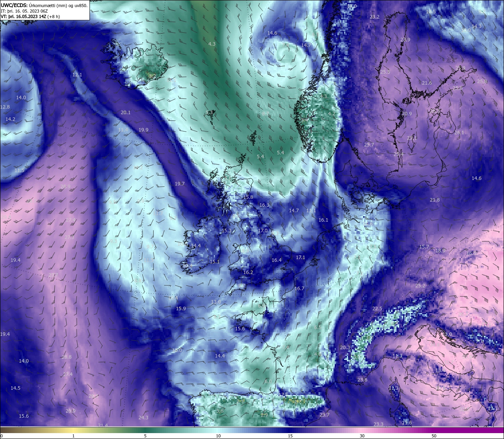Select the 16.7 map value

coord(299,289)
